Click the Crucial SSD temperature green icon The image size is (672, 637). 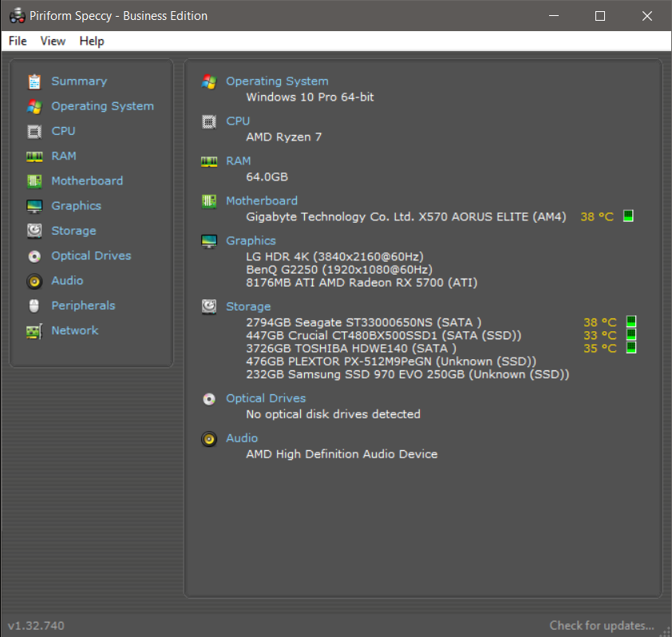631,334
